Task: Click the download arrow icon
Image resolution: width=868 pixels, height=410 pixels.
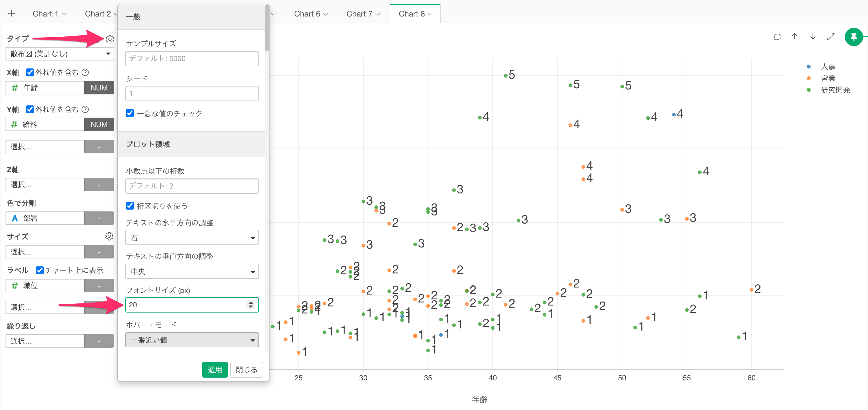Action: pos(813,37)
